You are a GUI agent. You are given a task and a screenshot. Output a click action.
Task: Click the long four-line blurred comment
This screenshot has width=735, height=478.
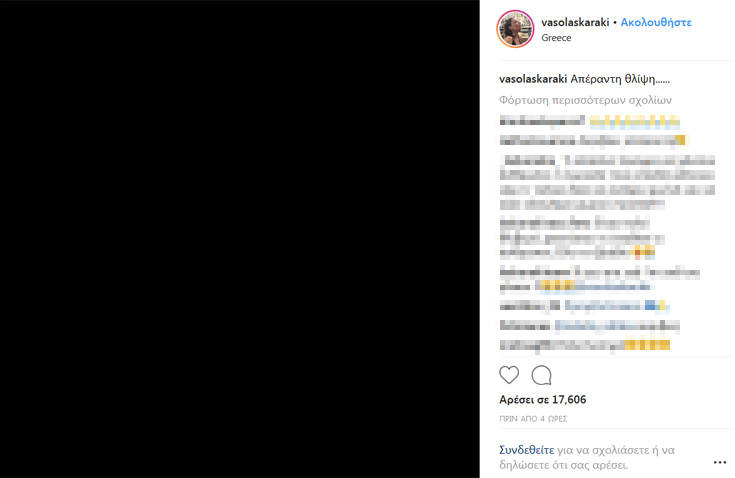click(608, 183)
